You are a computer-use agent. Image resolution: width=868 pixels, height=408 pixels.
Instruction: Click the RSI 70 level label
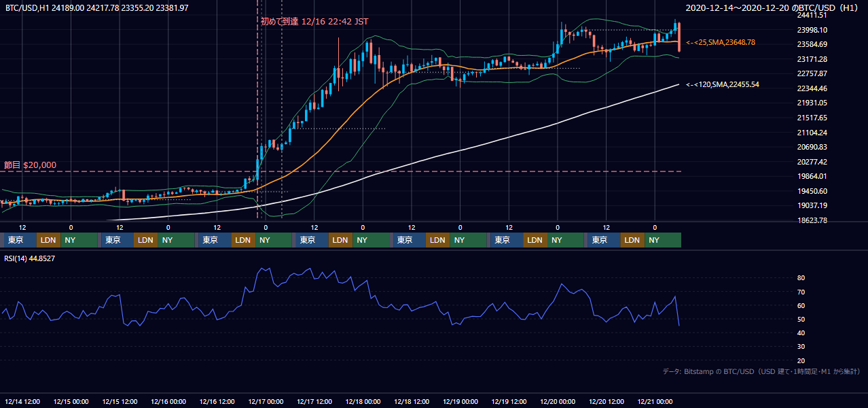(801, 292)
